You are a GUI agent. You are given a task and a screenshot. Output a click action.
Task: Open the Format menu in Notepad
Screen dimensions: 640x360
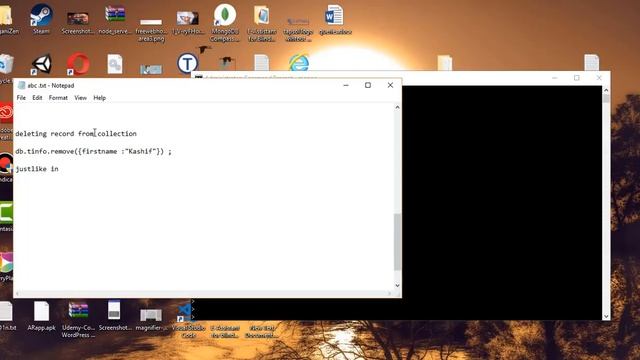[58, 98]
